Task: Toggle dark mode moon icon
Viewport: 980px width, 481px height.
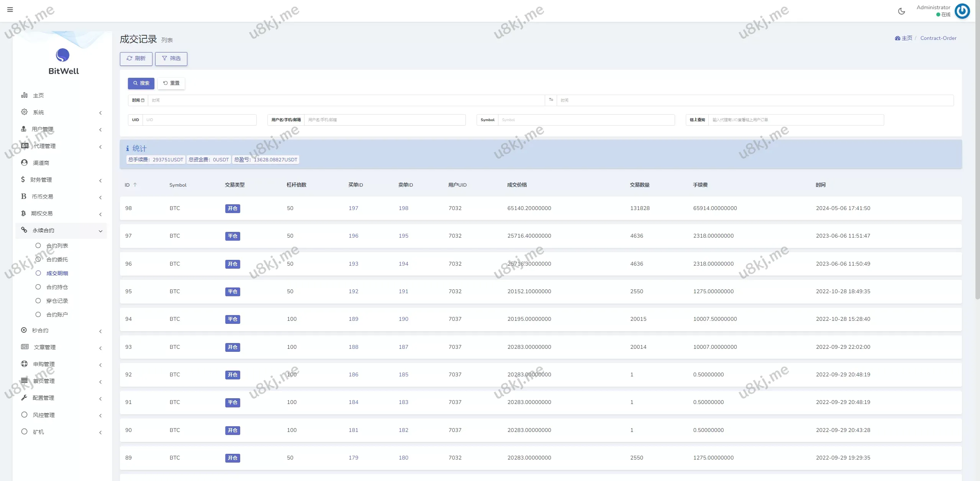Action: [x=901, y=11]
